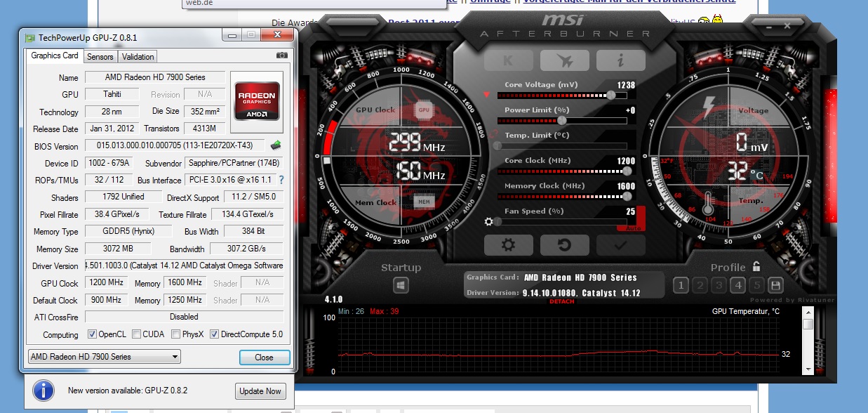Click the Name field AMD Radeon HD 7900 Series
The image size is (868, 413).
pos(155,77)
